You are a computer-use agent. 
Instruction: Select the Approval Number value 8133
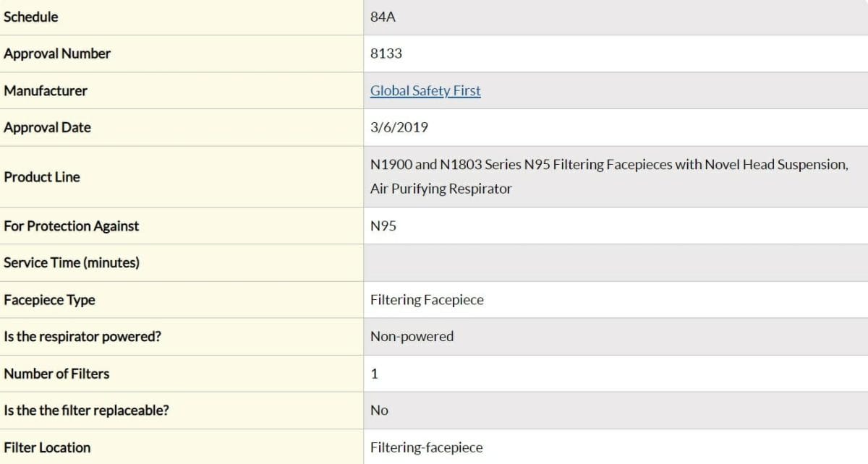[x=386, y=54]
